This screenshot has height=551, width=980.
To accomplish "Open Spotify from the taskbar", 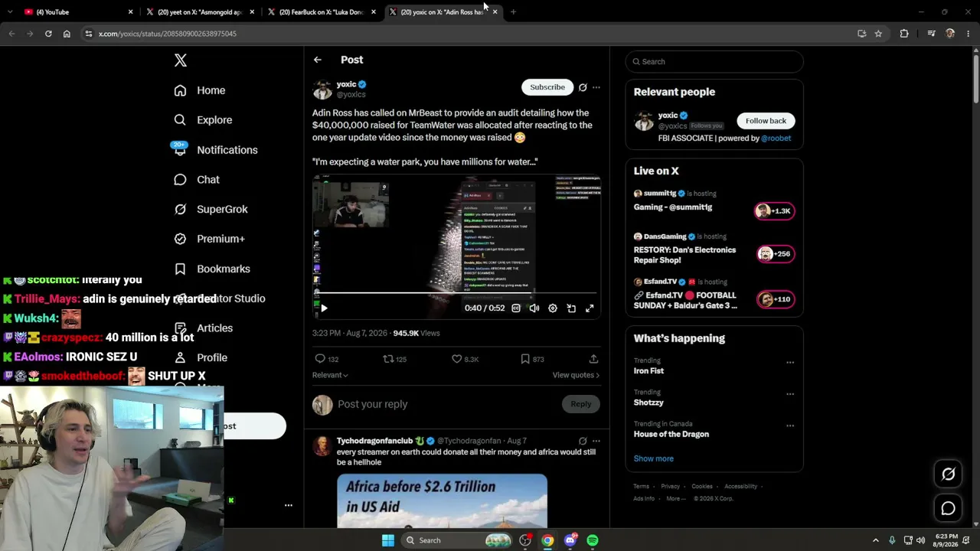I will [x=593, y=540].
